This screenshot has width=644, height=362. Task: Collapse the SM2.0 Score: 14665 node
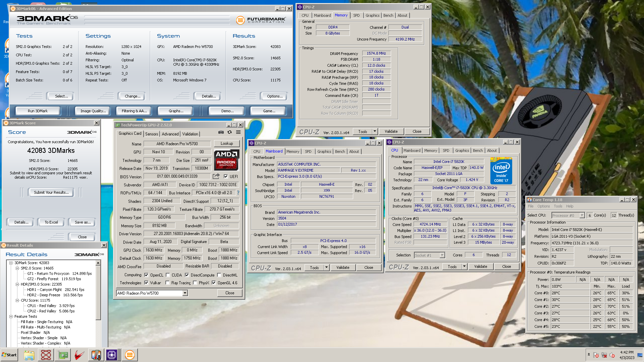coord(17,268)
